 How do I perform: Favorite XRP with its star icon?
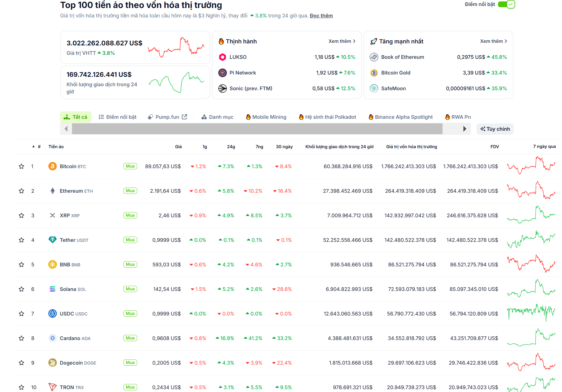21,215
